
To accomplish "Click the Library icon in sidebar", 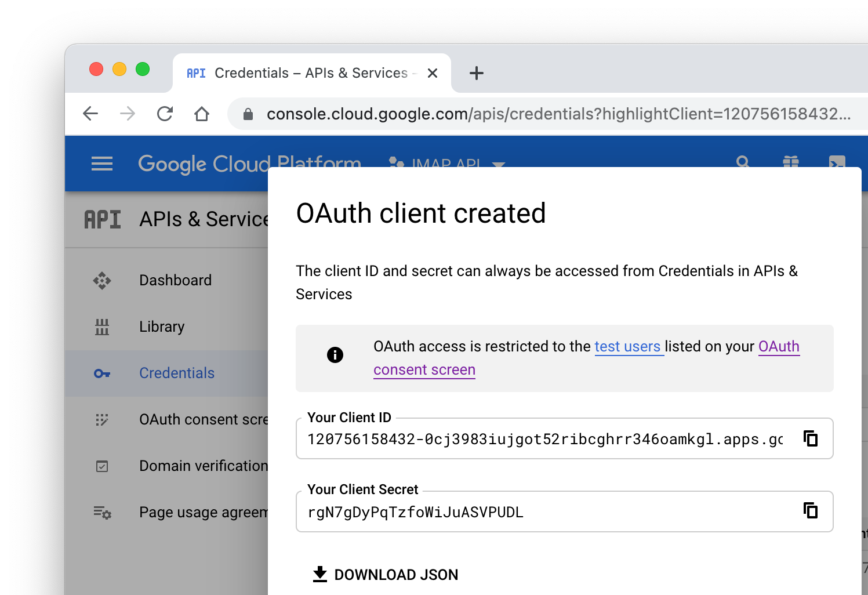I will (102, 327).
